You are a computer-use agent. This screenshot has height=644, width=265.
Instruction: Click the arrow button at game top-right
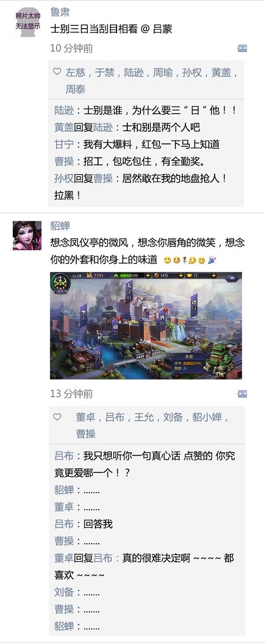click(232, 278)
